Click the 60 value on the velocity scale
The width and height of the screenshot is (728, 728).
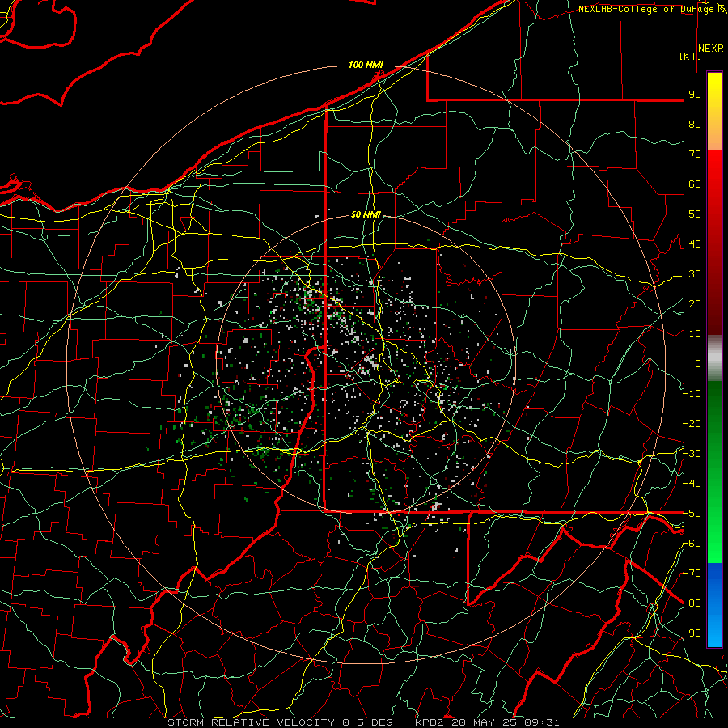click(x=695, y=184)
